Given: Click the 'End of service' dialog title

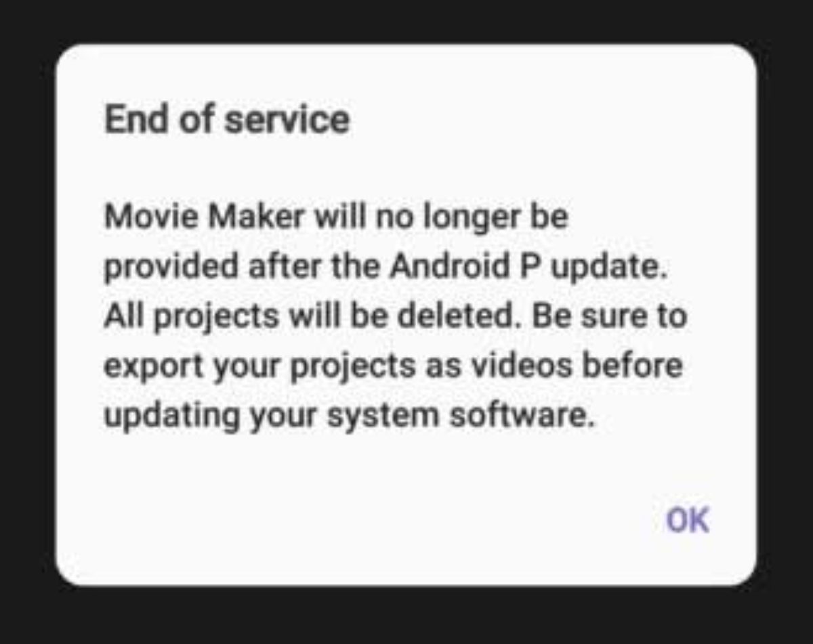Looking at the screenshot, I should 227,119.
